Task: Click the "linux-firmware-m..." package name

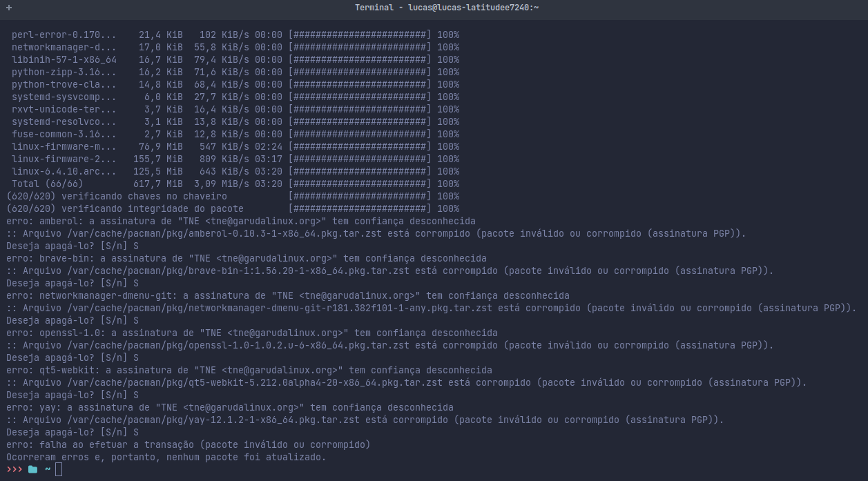Action: (x=64, y=146)
